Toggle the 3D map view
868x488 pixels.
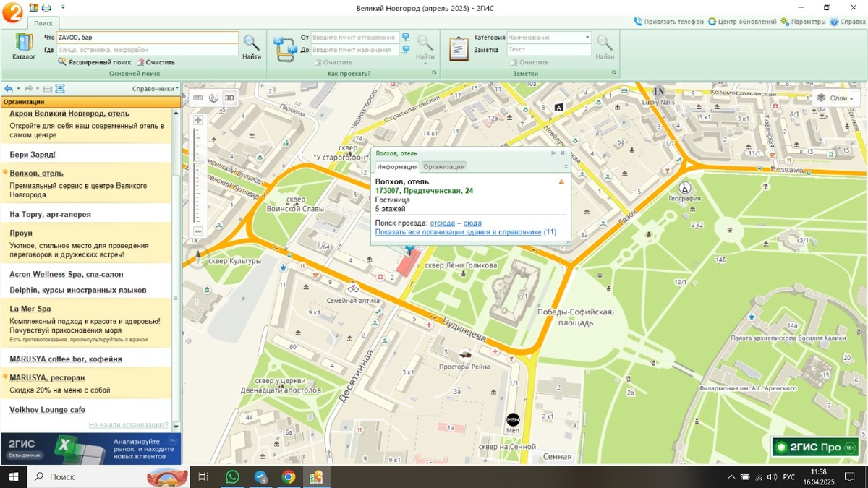(229, 98)
